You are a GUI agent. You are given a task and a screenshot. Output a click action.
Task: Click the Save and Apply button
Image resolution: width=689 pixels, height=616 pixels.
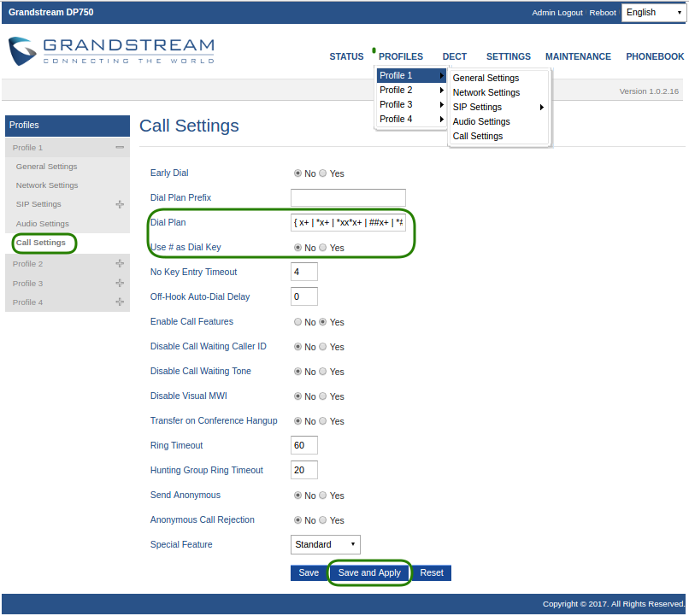369,572
